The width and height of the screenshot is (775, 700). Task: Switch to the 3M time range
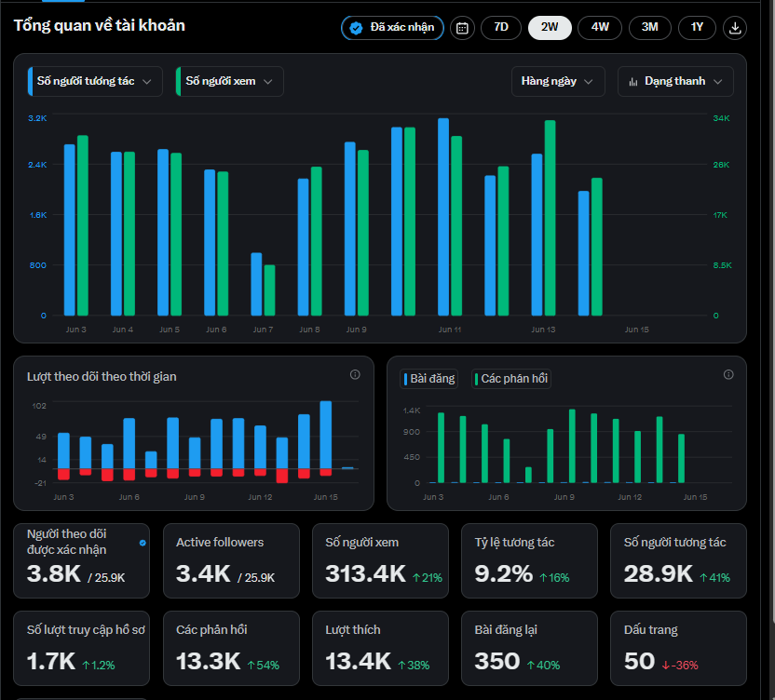coord(650,27)
